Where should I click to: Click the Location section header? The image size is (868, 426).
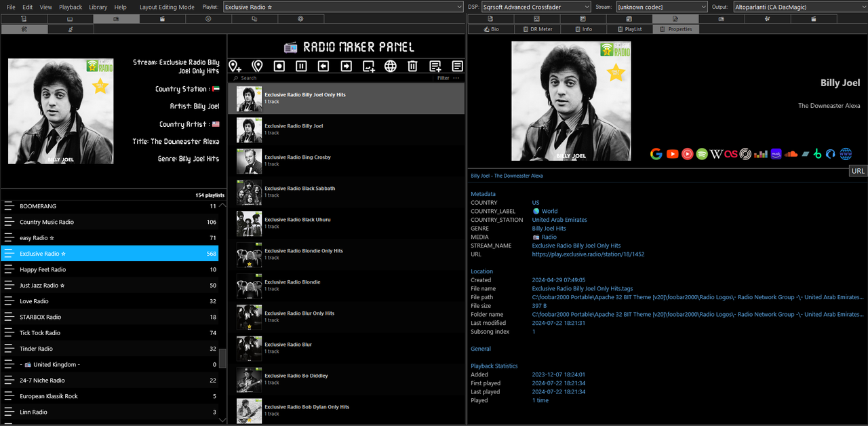click(481, 271)
